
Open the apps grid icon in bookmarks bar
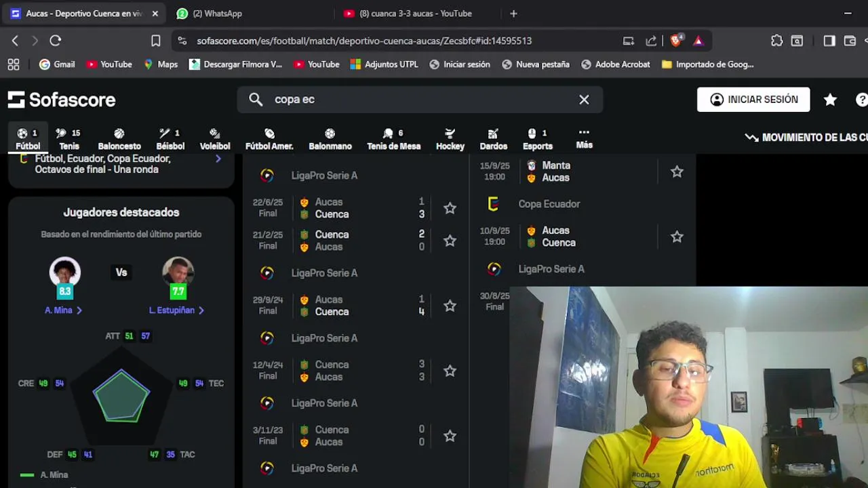[x=13, y=64]
